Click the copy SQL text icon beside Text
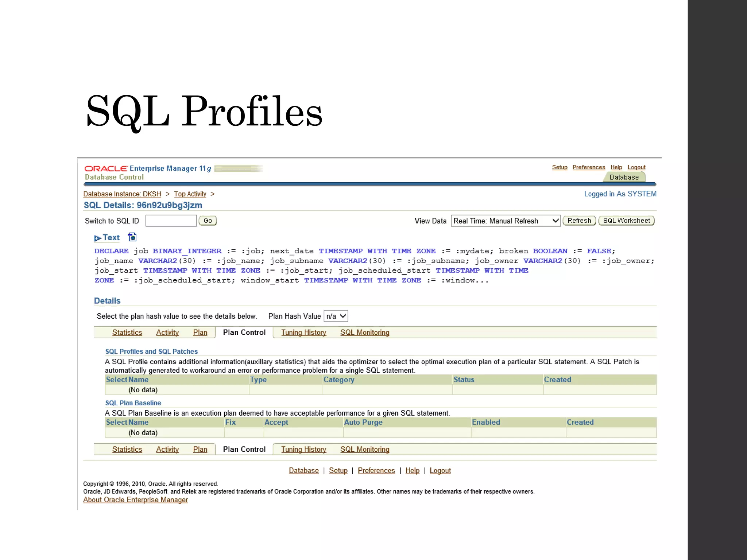The height and width of the screenshot is (560, 747). coord(132,237)
